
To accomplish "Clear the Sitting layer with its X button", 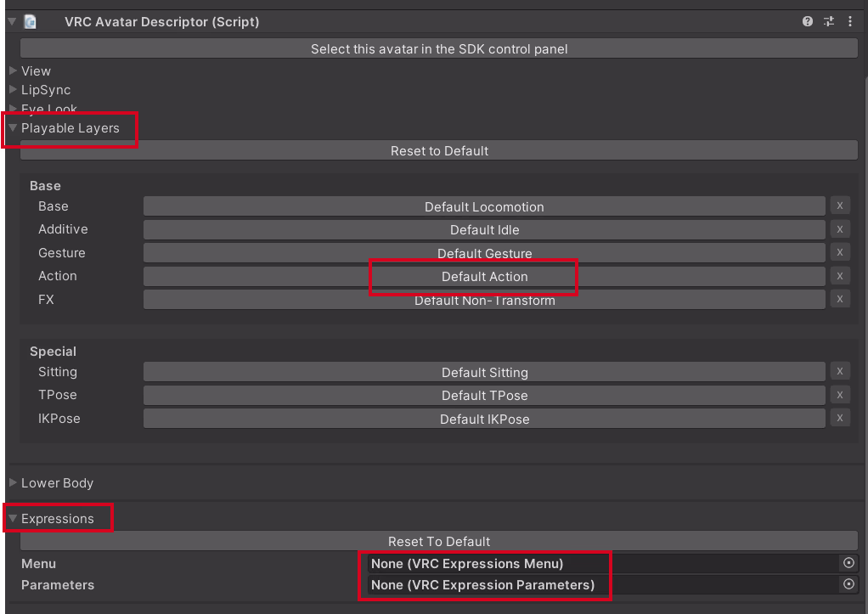I will tap(840, 371).
